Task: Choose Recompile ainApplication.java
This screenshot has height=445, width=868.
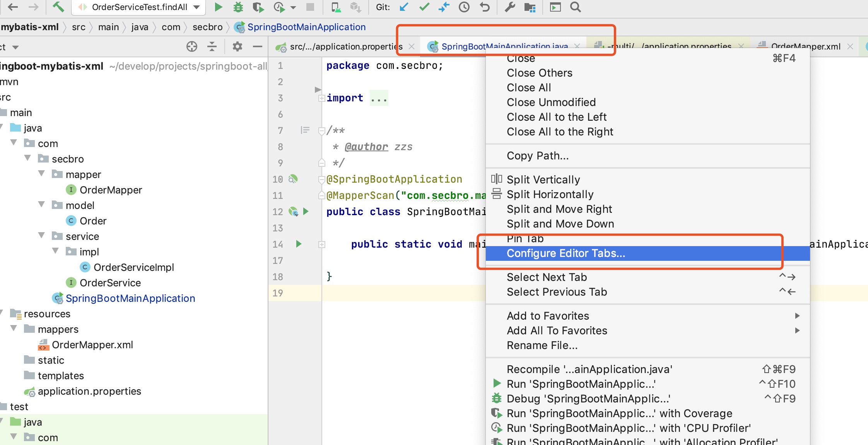Action: 648,369
